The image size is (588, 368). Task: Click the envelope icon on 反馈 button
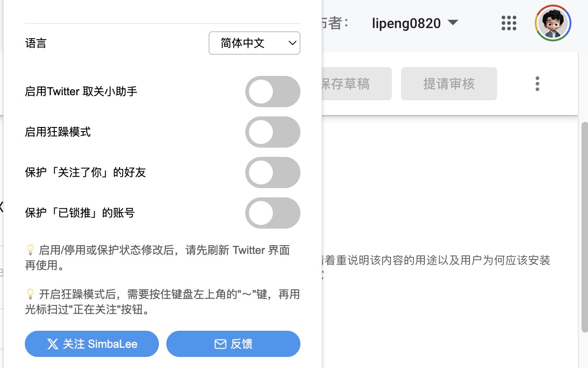click(220, 344)
